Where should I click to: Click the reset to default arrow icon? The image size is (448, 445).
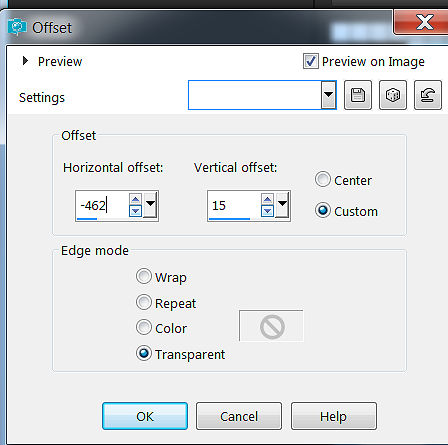tap(428, 95)
